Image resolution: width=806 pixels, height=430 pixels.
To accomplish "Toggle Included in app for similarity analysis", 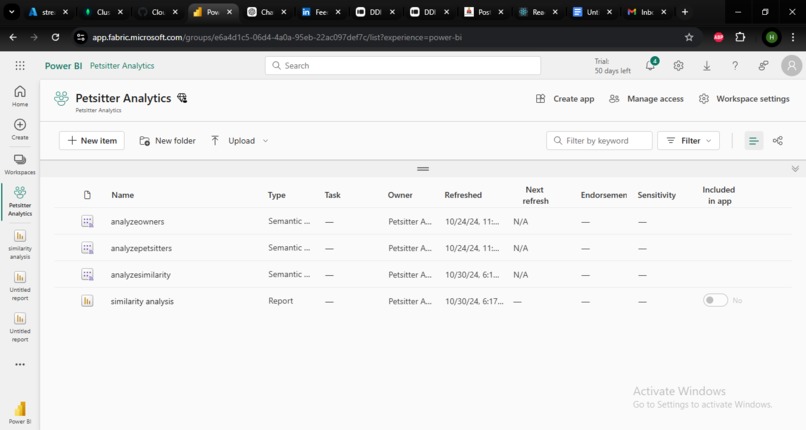I will (715, 300).
